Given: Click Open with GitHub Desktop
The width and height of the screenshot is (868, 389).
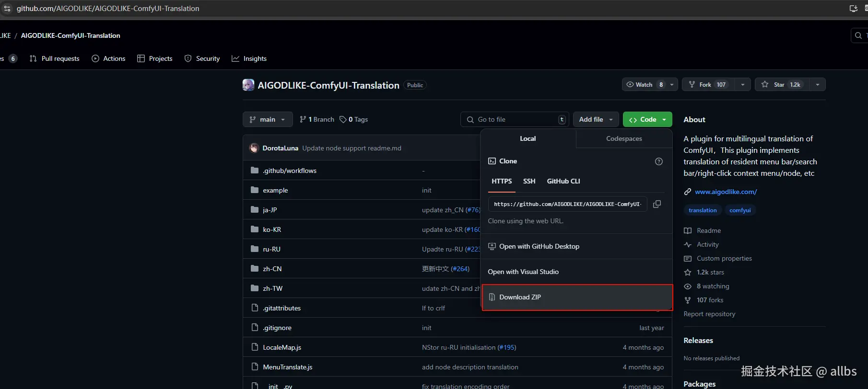Looking at the screenshot, I should [x=576, y=246].
